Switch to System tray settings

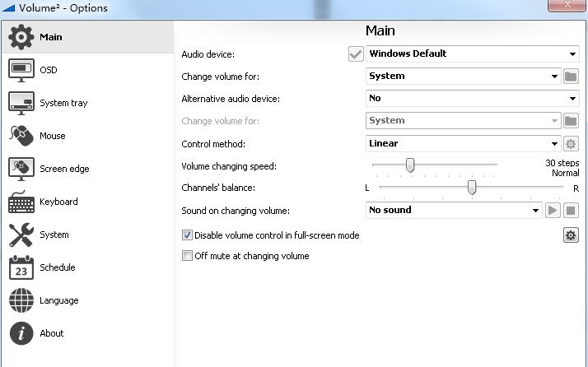click(63, 103)
